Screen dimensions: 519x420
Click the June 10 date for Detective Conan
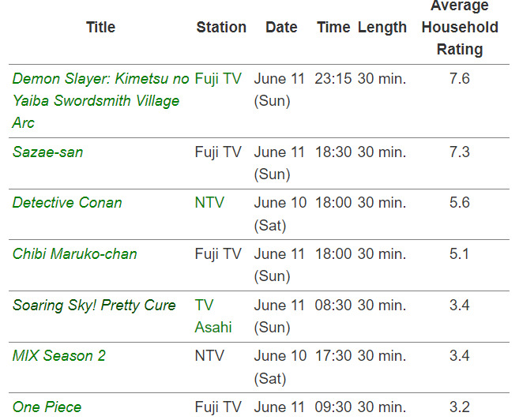tap(280, 202)
